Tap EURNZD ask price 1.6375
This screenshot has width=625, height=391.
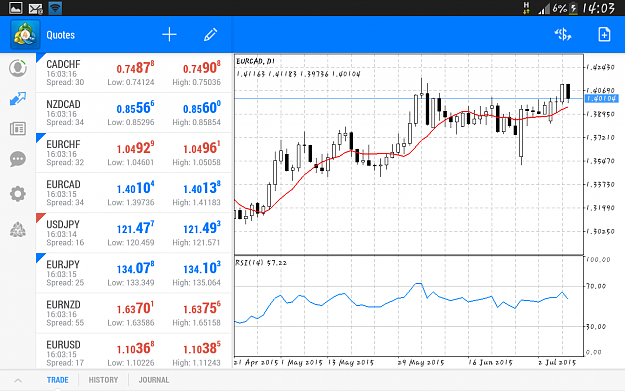coord(202,308)
